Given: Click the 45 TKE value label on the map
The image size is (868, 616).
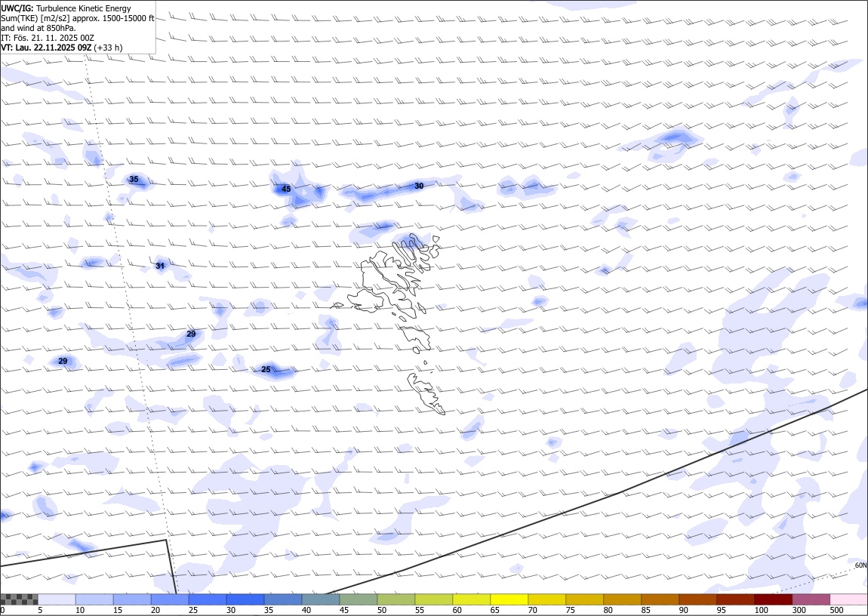Looking at the screenshot, I should 286,189.
